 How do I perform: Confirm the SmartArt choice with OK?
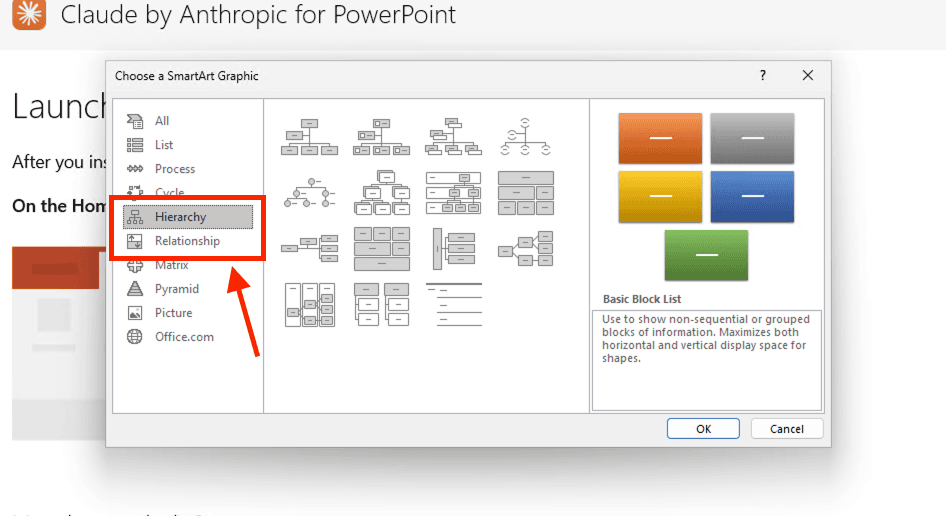(703, 428)
